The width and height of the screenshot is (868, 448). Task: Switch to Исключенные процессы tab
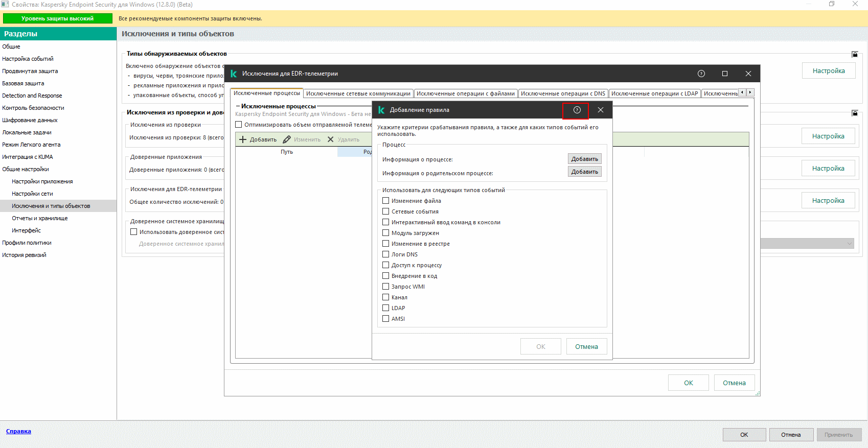click(x=267, y=93)
